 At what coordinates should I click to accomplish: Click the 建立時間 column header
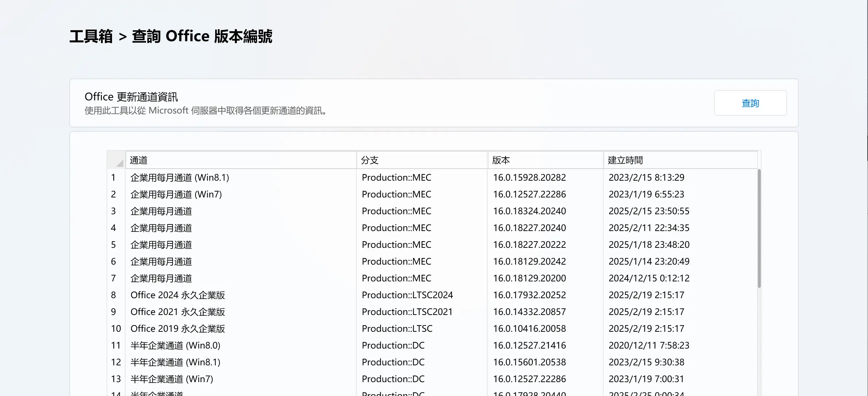click(681, 160)
